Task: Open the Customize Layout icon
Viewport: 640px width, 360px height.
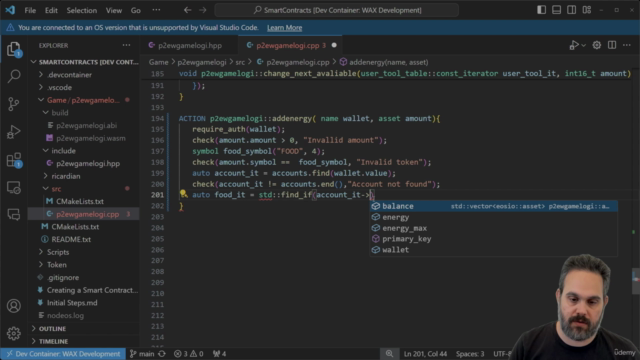Action: coord(587,10)
